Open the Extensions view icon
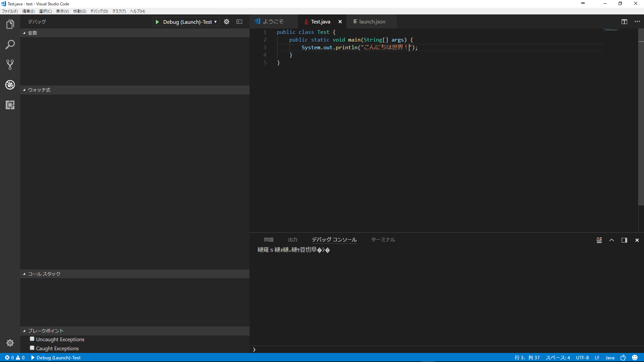 (10, 105)
